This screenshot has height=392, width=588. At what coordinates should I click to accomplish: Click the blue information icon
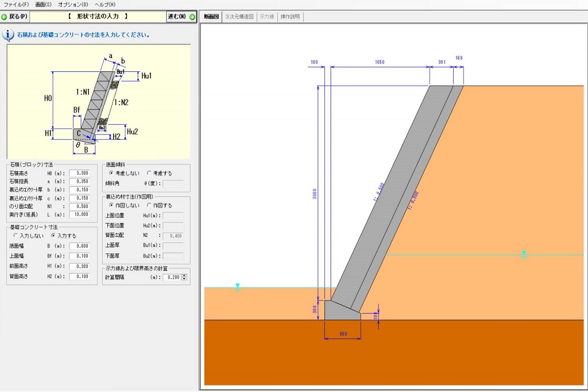tap(9, 35)
